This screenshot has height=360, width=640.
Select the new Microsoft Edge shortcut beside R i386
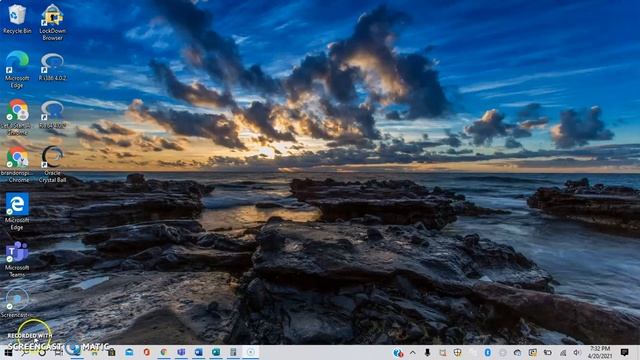(x=17, y=69)
